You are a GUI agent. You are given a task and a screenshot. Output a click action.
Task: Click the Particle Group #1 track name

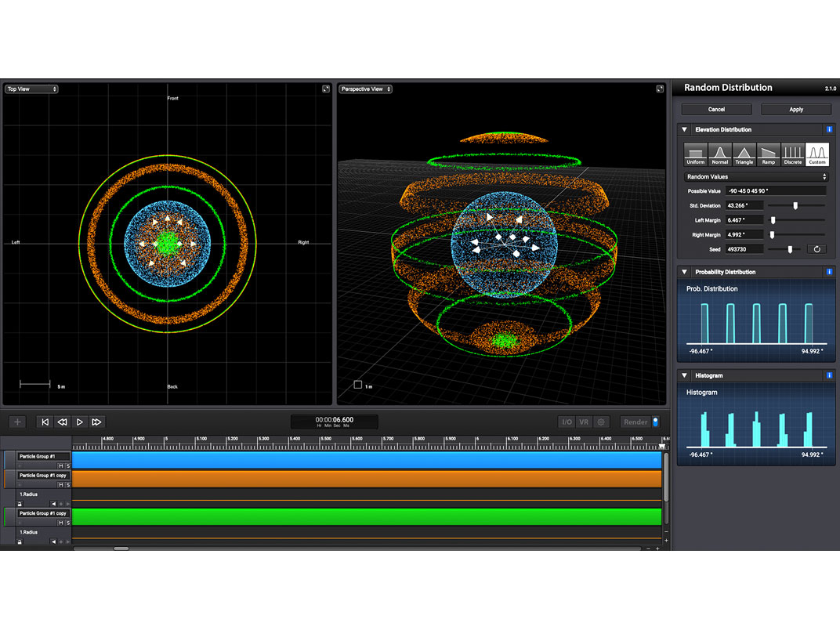[x=43, y=456]
